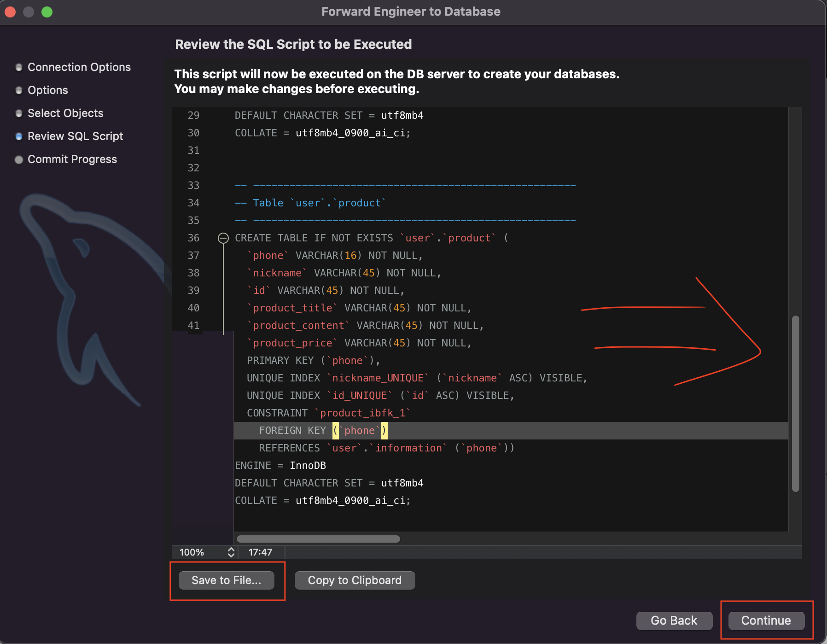This screenshot has height=644, width=827.
Task: Collapse the CREATE TABLE fold marker
Action: (223, 238)
